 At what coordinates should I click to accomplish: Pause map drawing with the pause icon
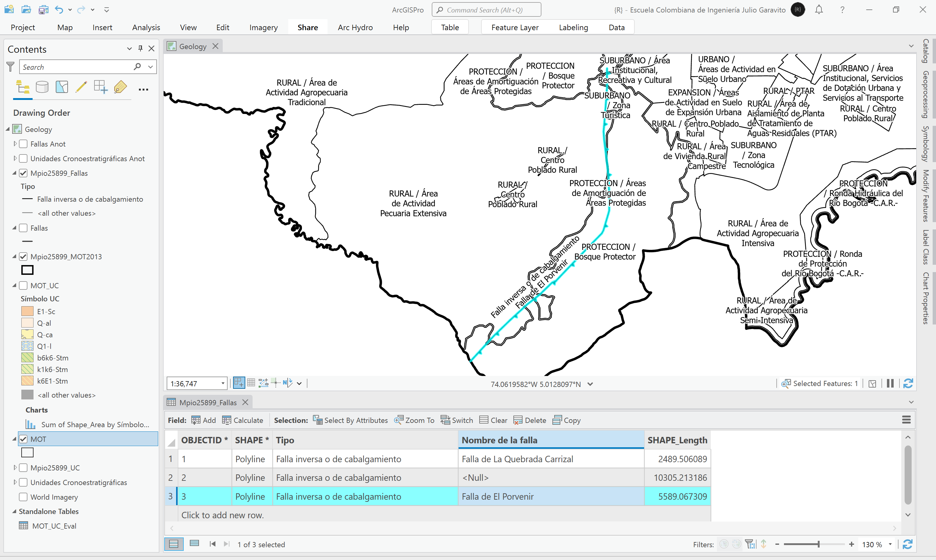coord(890,383)
